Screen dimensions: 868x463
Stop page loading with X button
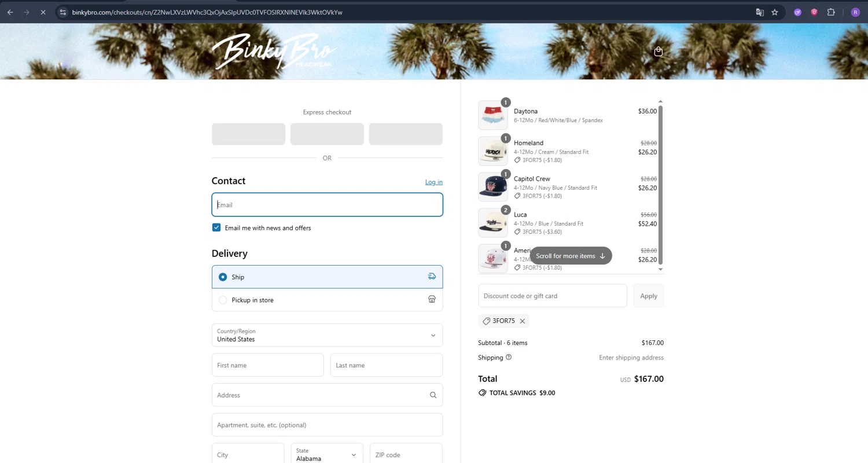point(43,12)
